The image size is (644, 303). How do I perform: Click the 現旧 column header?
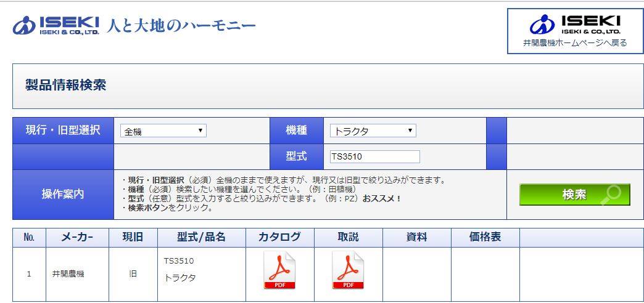(133, 237)
